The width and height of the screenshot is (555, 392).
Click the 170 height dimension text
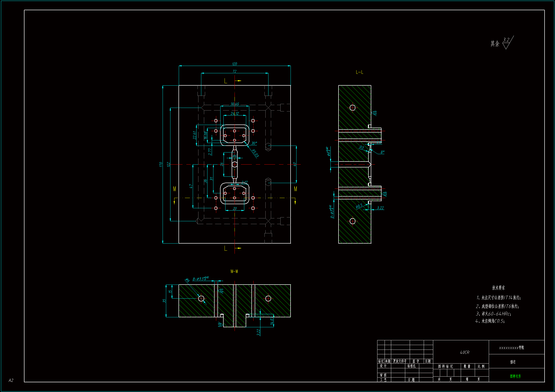tap(161, 165)
